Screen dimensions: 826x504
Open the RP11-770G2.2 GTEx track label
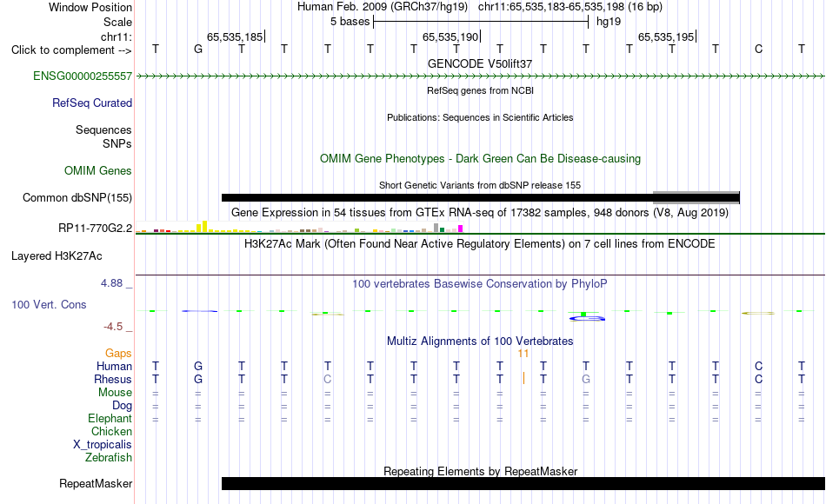[x=95, y=229]
